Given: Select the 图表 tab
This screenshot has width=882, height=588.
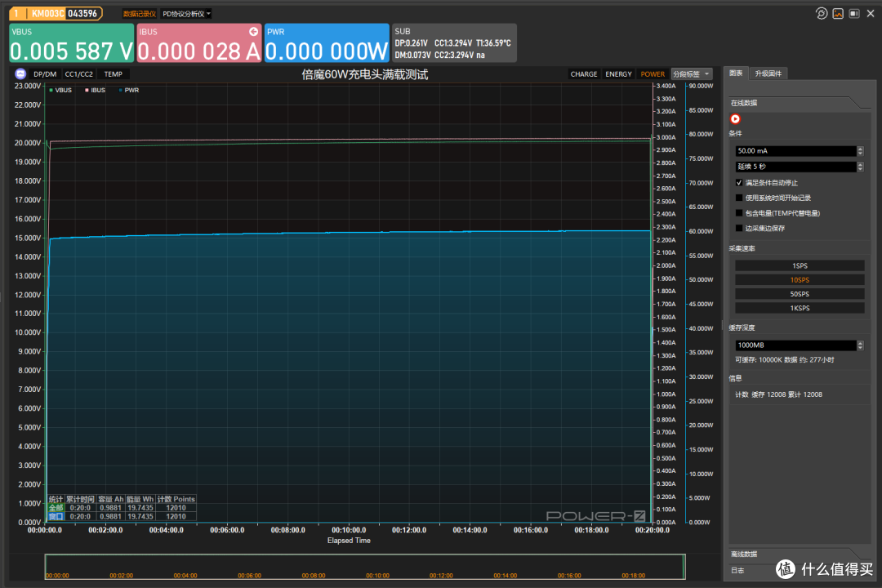Looking at the screenshot, I should tap(736, 73).
